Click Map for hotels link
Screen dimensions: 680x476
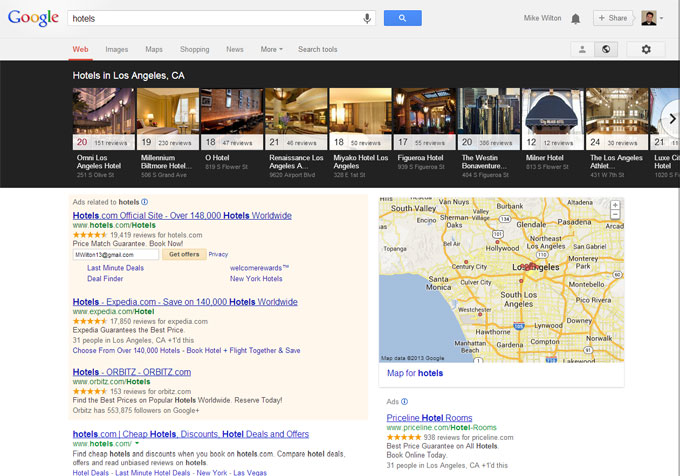(x=415, y=373)
